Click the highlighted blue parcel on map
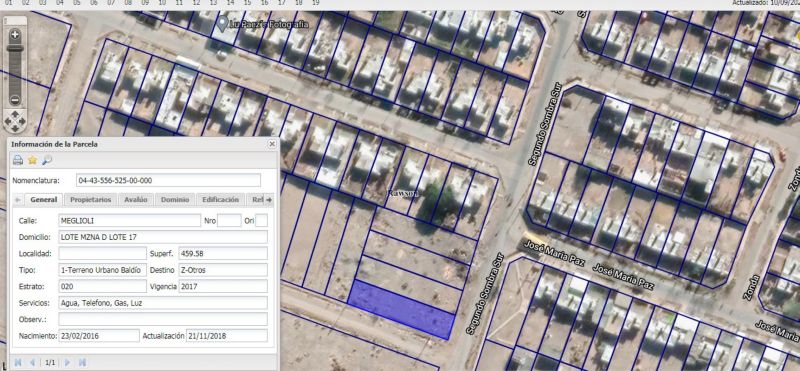The height and width of the screenshot is (371, 800). (402, 309)
